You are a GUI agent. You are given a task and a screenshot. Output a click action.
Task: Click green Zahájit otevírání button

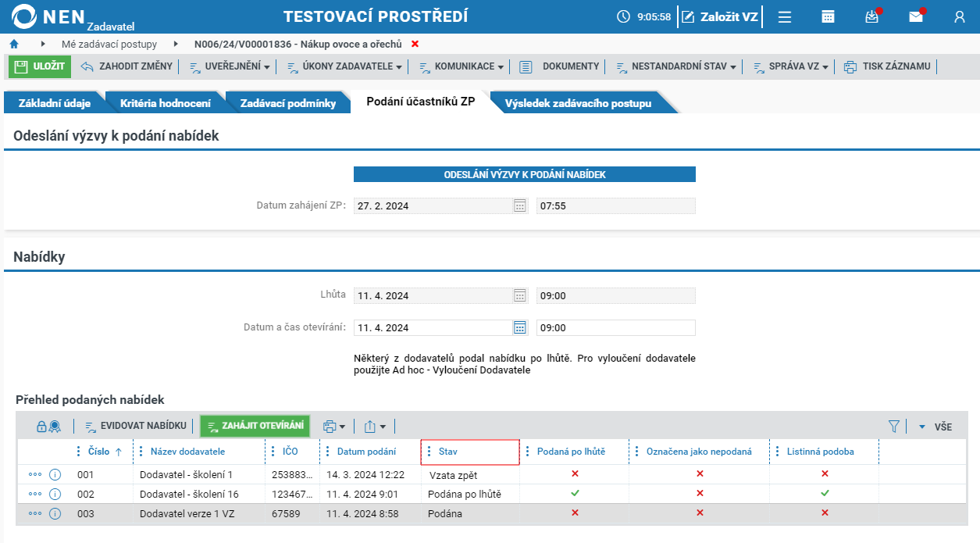[255, 426]
